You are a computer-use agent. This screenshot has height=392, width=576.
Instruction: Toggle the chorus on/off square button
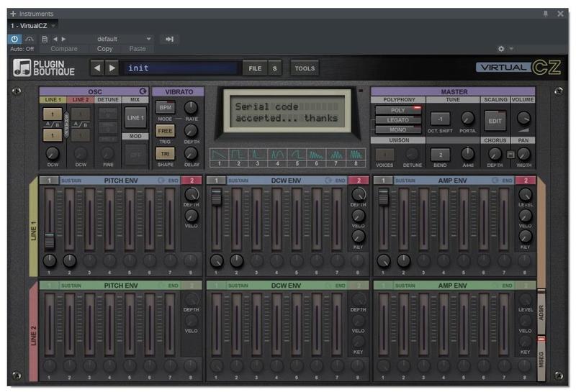pos(510,155)
